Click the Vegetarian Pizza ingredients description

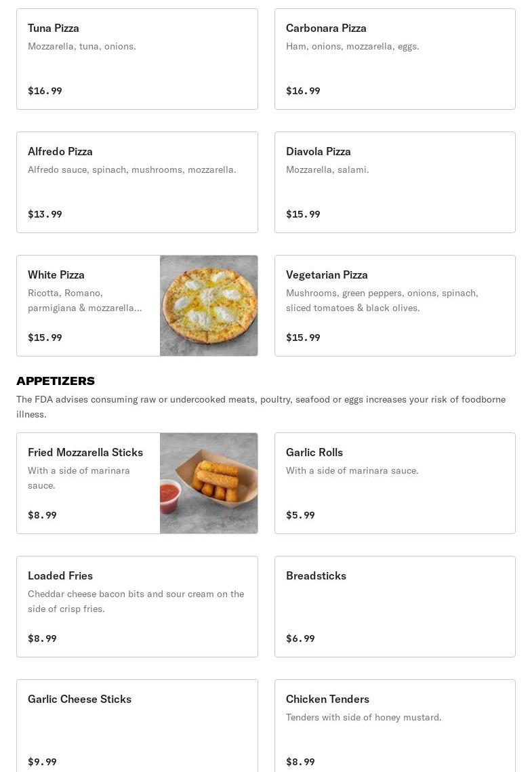coord(382,300)
